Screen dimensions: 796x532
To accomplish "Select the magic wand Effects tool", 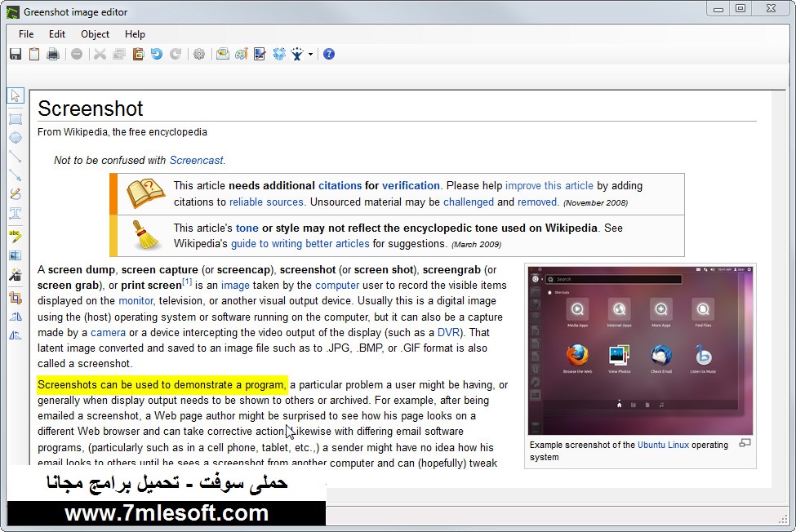I will (x=16, y=274).
